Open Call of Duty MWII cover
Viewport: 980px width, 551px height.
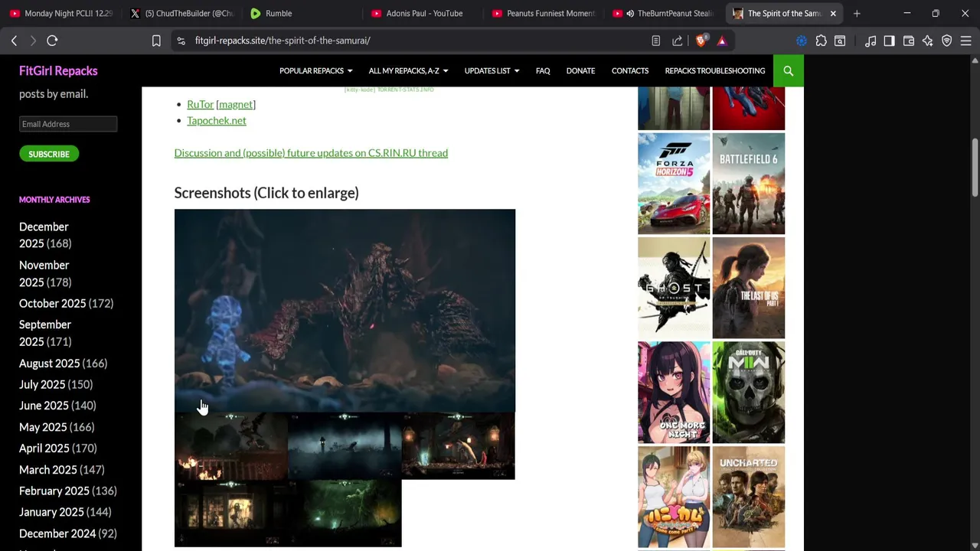[x=749, y=392]
